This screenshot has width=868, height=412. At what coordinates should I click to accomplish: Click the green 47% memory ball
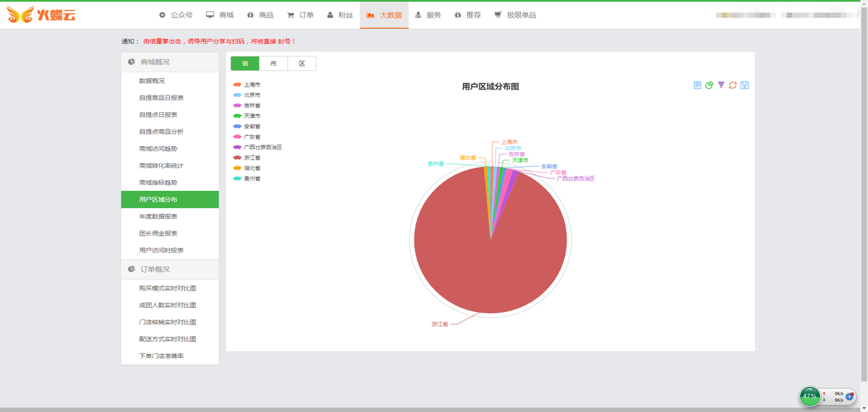click(x=809, y=396)
